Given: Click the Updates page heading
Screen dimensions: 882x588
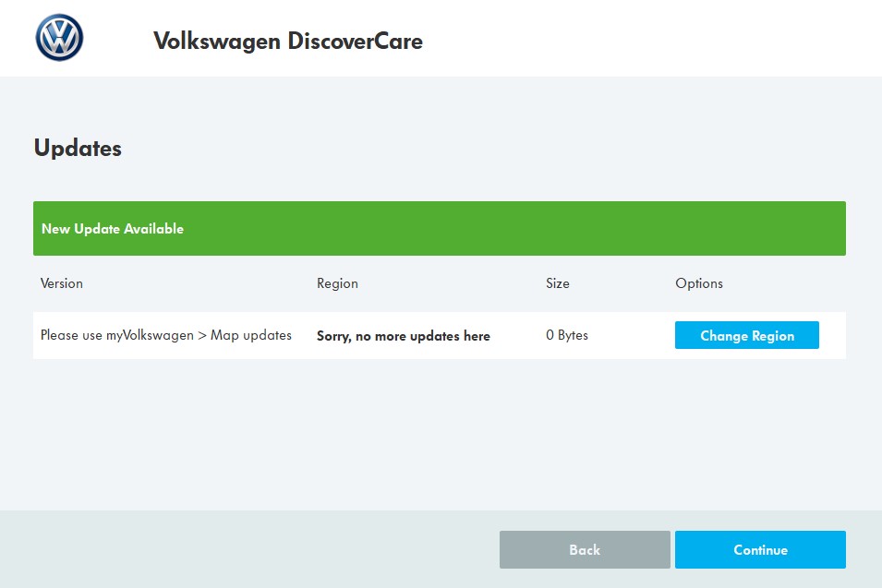Looking at the screenshot, I should pos(78,149).
